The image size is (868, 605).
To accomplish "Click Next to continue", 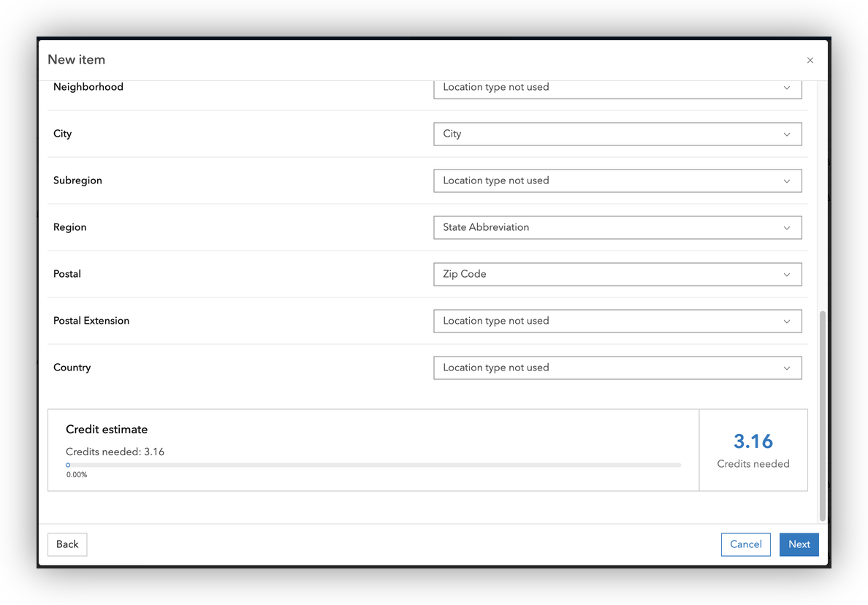I will (x=799, y=544).
